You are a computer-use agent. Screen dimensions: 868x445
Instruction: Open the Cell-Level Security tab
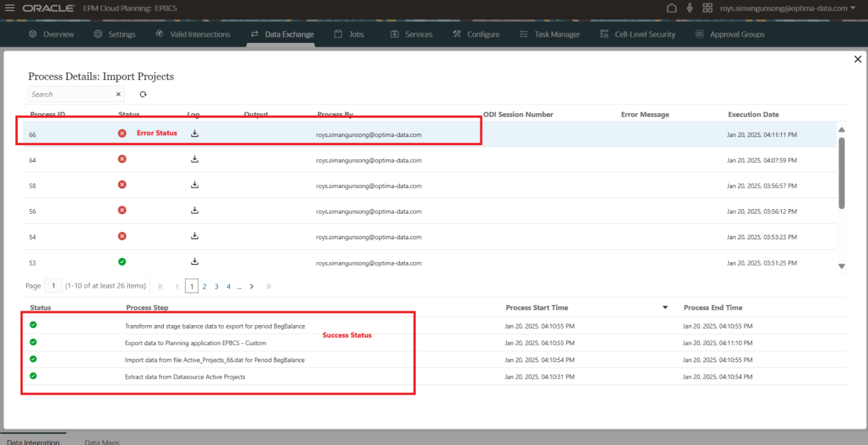click(637, 34)
